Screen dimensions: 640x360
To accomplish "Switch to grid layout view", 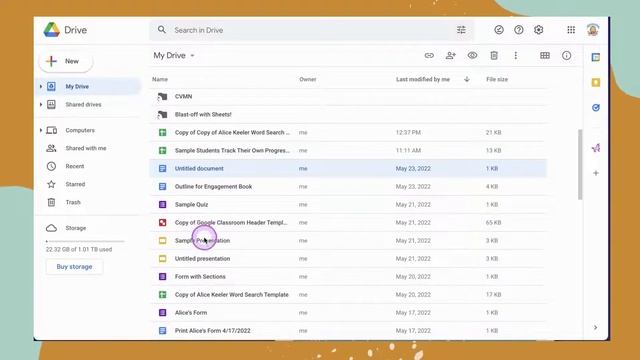I will point(544,56).
